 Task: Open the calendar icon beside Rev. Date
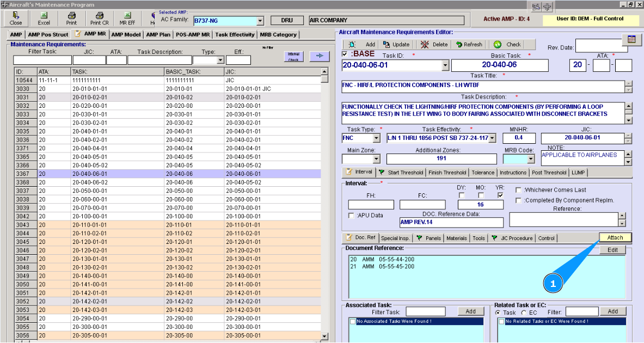tap(631, 39)
